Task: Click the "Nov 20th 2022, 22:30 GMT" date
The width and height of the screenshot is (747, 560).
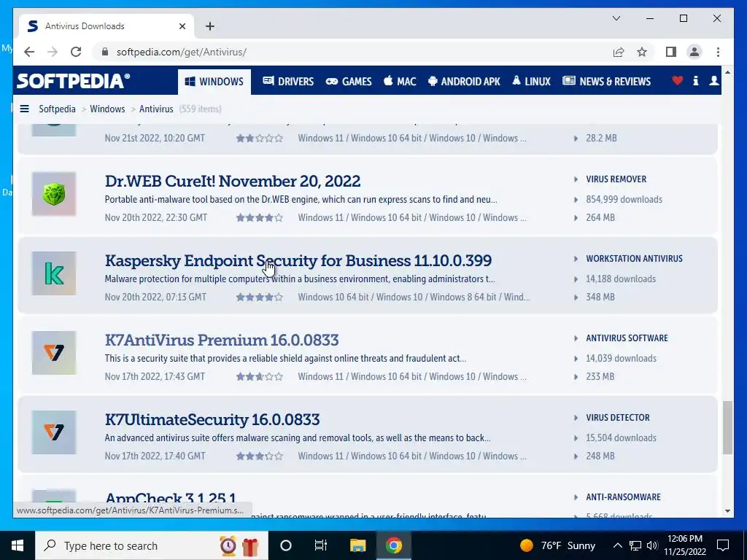Action: click(156, 217)
